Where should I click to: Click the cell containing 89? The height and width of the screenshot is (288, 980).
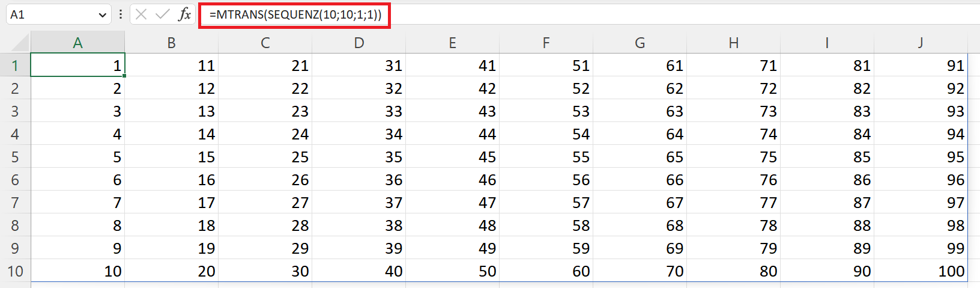tap(827, 248)
